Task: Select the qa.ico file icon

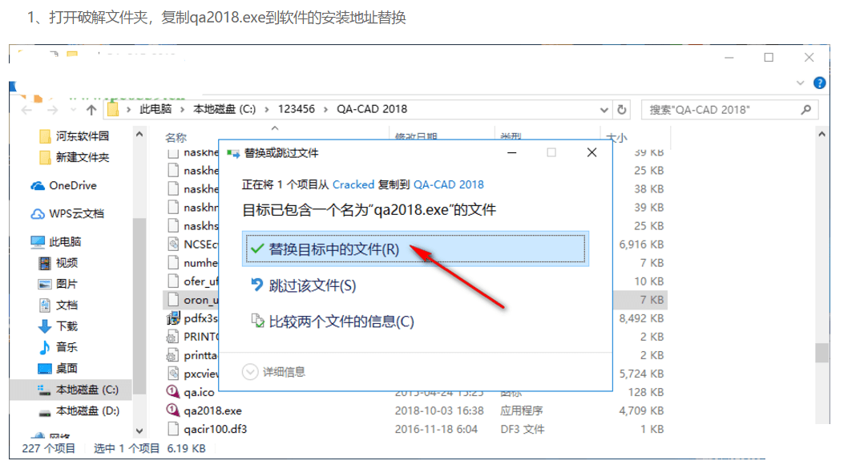Action: (x=172, y=392)
